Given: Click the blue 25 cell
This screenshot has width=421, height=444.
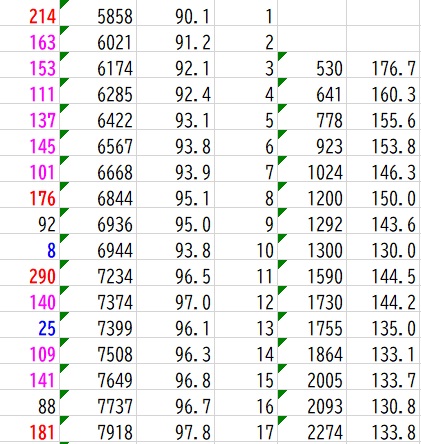Looking at the screenshot, I should 29,325.
